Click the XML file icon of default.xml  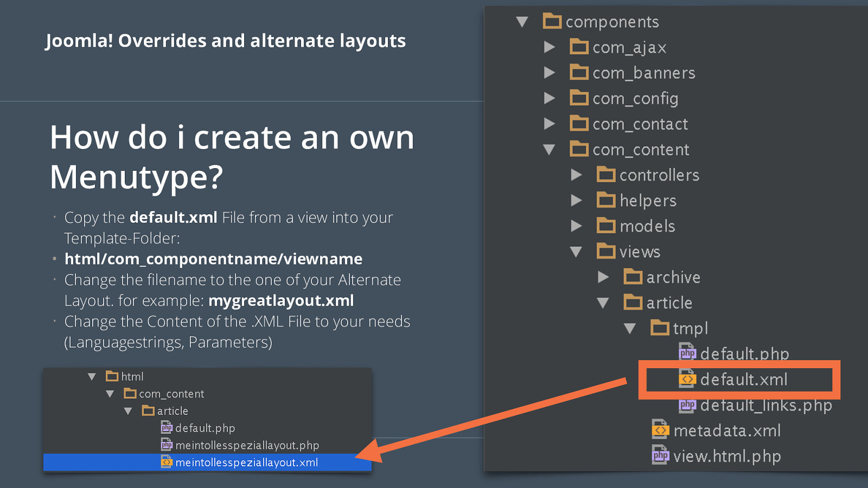pos(687,378)
